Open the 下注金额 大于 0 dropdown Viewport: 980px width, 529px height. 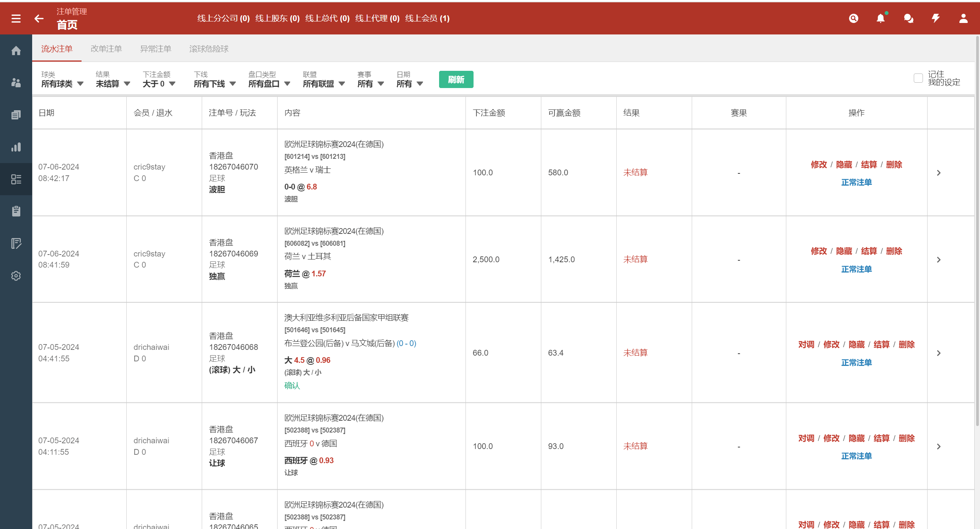(x=159, y=79)
